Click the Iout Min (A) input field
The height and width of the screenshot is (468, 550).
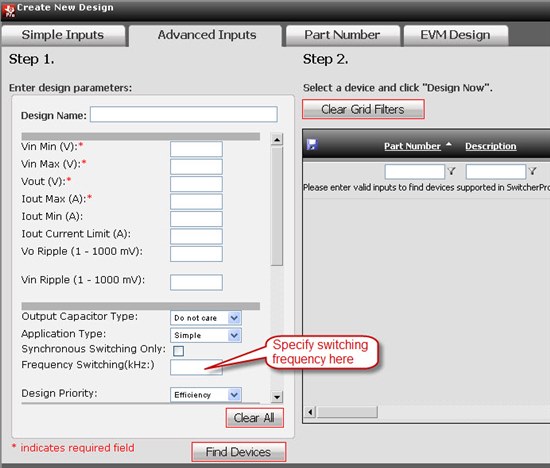pyautogui.click(x=196, y=219)
